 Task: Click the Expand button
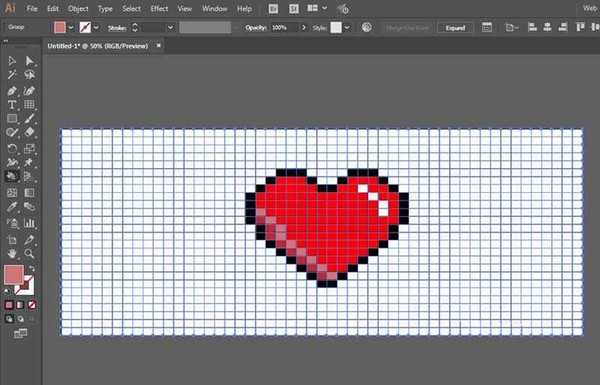[x=455, y=28]
